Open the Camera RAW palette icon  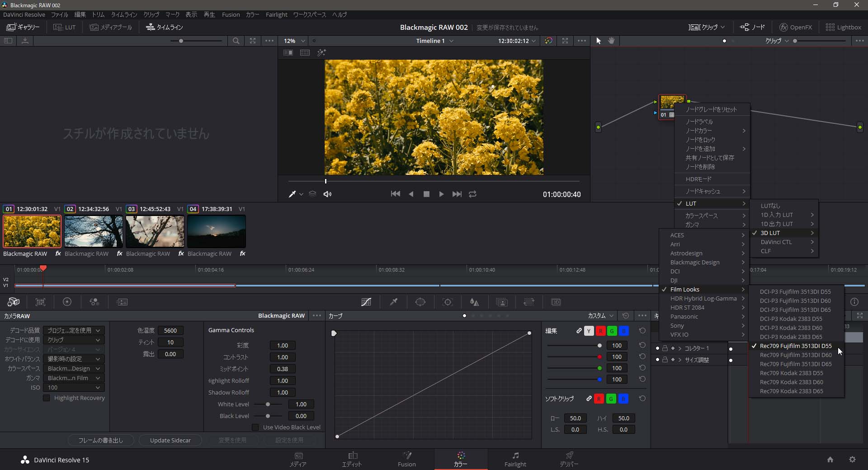[14, 302]
